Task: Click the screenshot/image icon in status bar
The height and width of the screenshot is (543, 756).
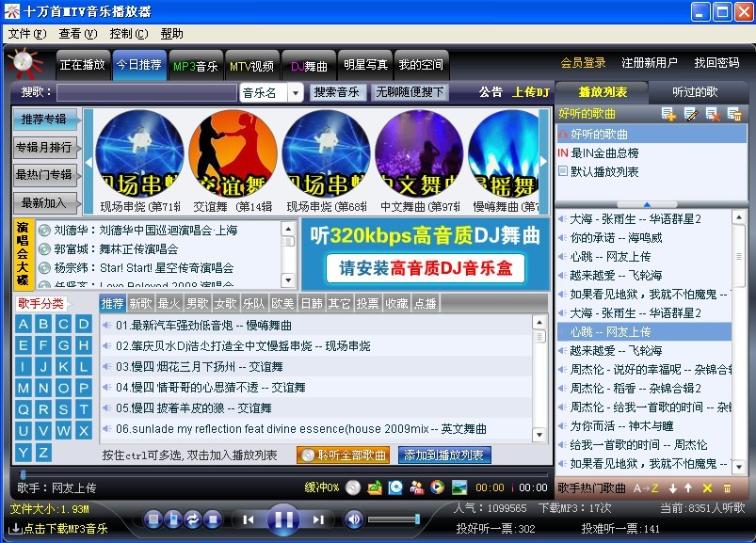Action: click(x=459, y=487)
